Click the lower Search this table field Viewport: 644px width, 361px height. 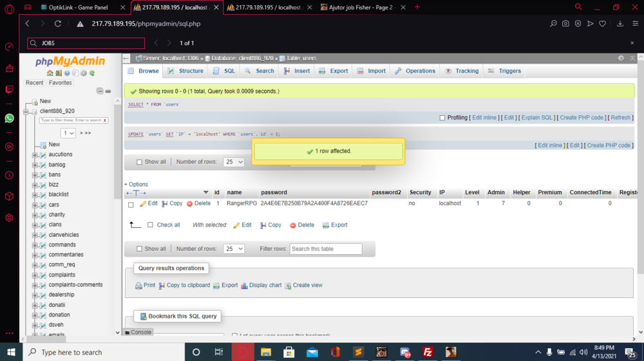326,249
